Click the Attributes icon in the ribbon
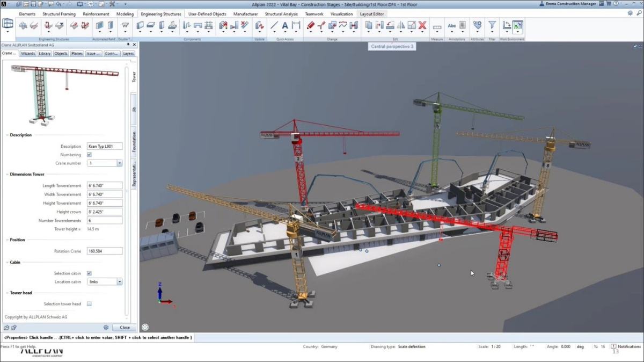Viewport: 644px width, 362px height. click(477, 25)
